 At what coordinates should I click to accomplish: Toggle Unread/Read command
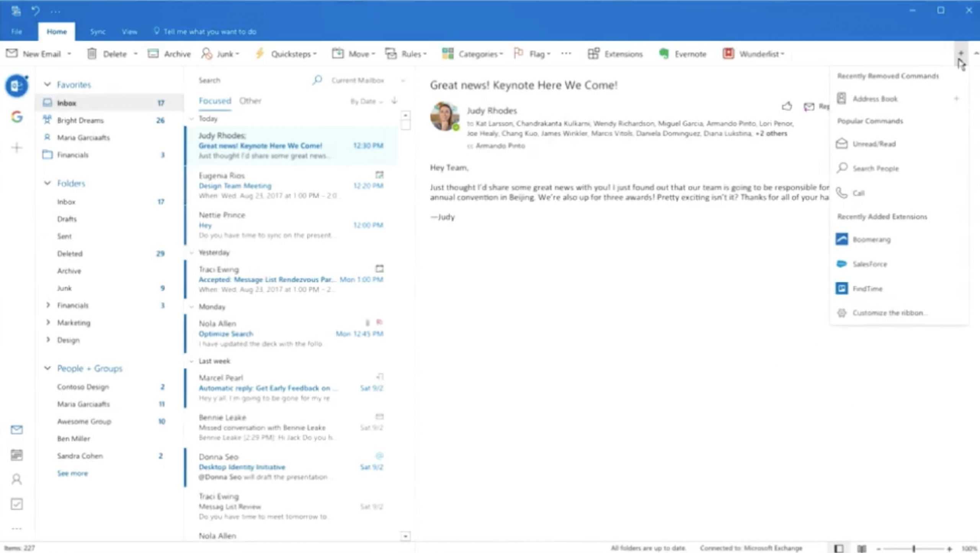[874, 144]
